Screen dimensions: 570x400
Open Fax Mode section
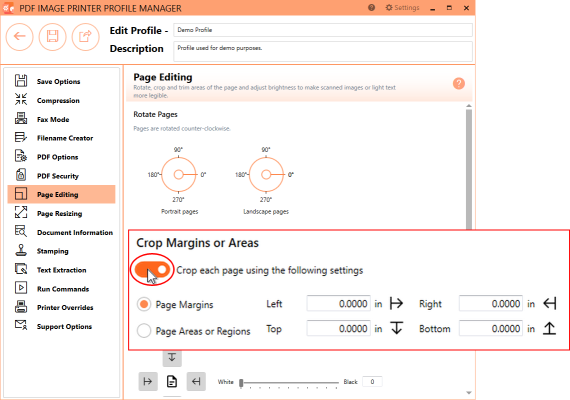pyautogui.click(x=61, y=119)
